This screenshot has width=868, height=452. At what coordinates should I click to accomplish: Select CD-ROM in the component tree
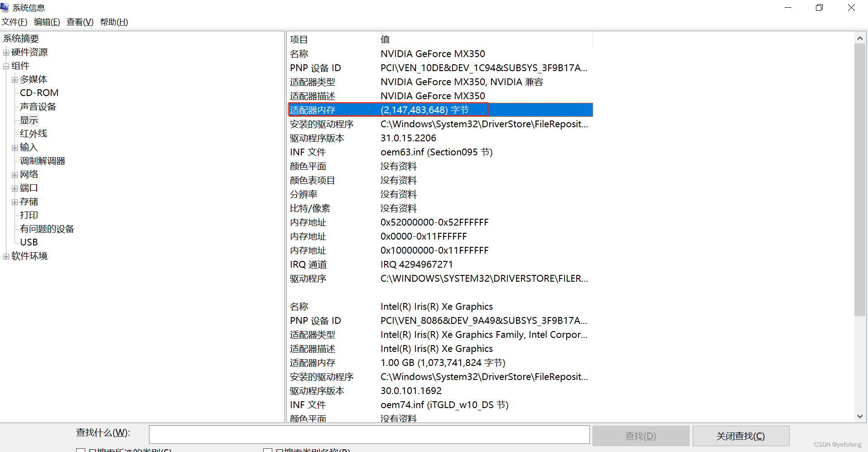(39, 93)
